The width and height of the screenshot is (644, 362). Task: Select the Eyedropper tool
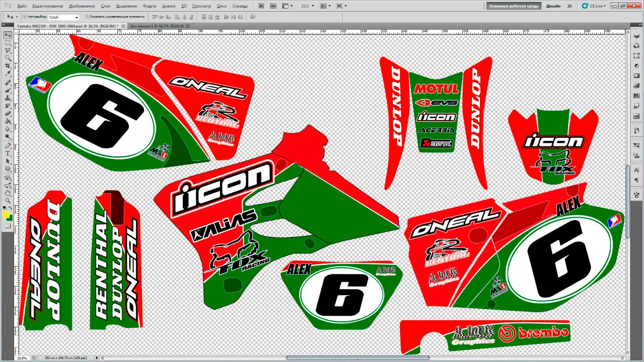(x=8, y=74)
